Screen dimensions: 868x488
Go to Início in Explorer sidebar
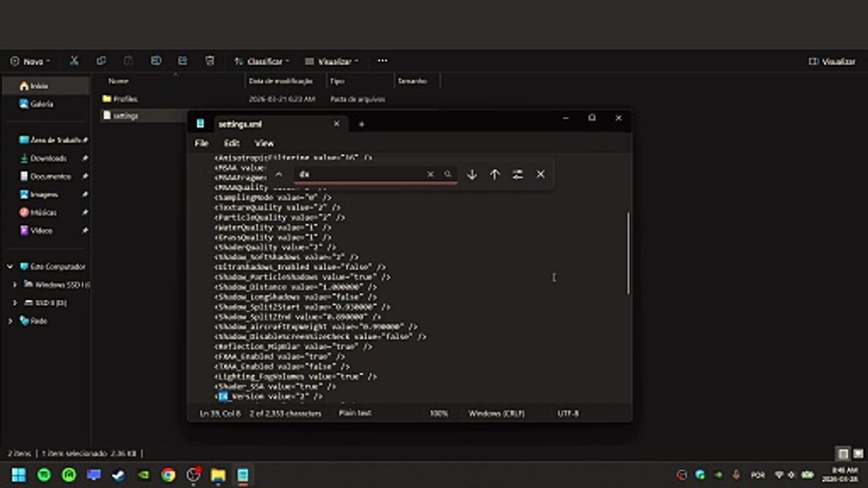pyautogui.click(x=45, y=86)
